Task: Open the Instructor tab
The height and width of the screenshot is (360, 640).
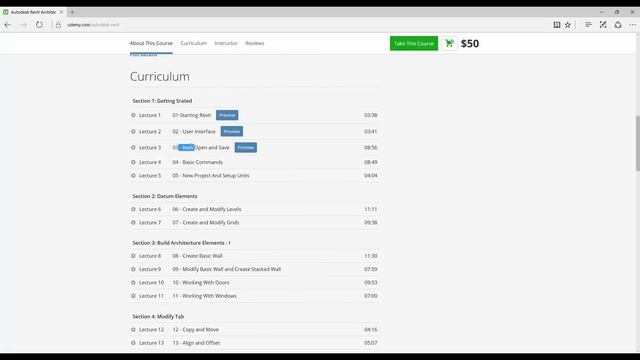Action: (226, 43)
